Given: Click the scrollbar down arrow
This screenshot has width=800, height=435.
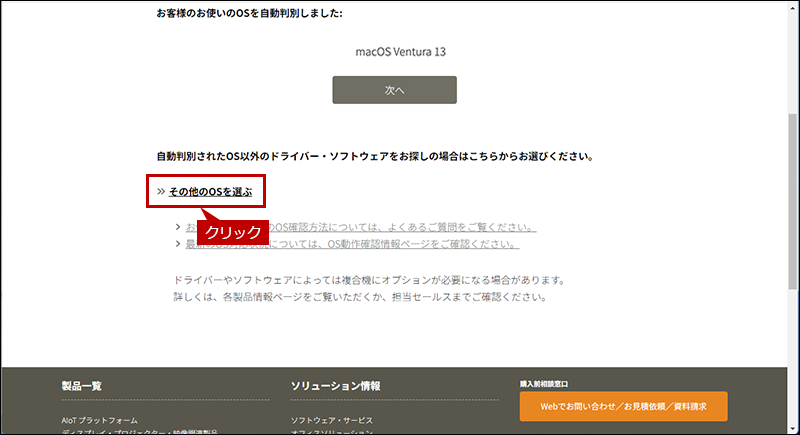Looking at the screenshot, I should [793, 429].
